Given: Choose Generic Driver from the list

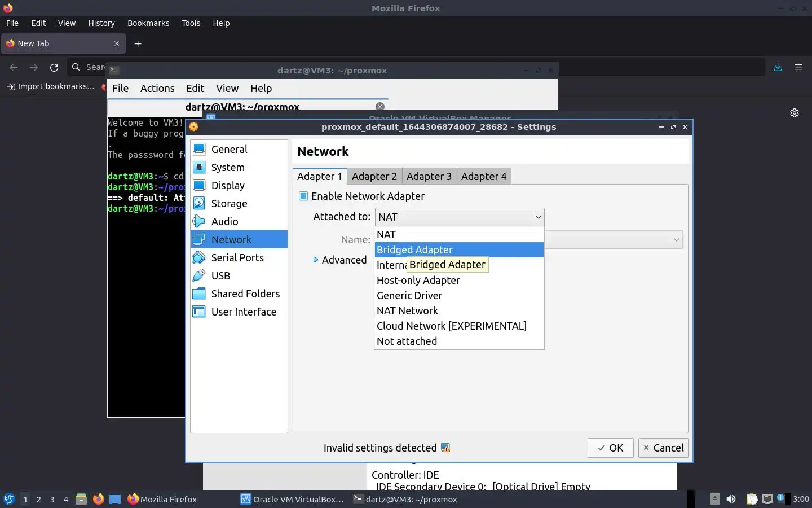Looking at the screenshot, I should tap(459, 295).
